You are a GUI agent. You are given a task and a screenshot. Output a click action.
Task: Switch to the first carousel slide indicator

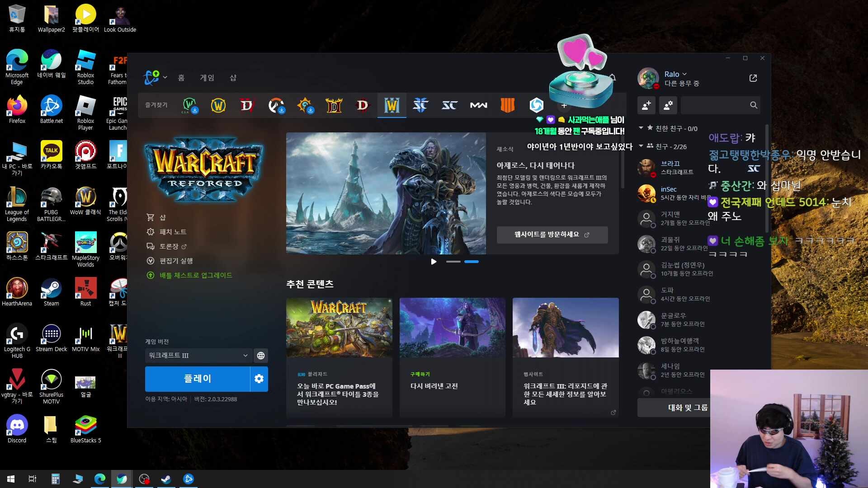(x=453, y=262)
